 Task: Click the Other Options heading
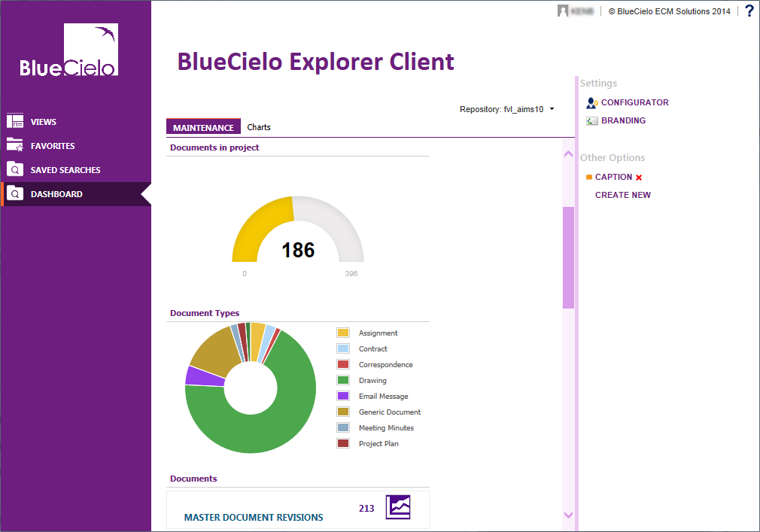click(x=613, y=158)
